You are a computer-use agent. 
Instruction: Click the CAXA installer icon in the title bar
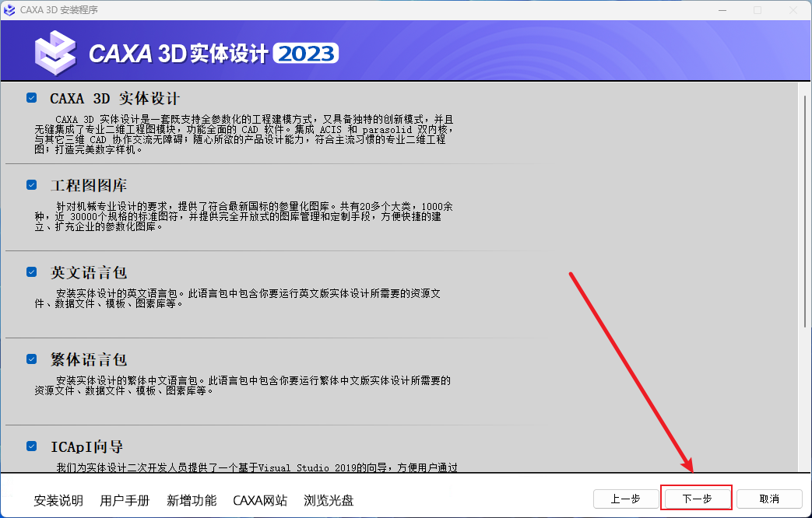9,10
